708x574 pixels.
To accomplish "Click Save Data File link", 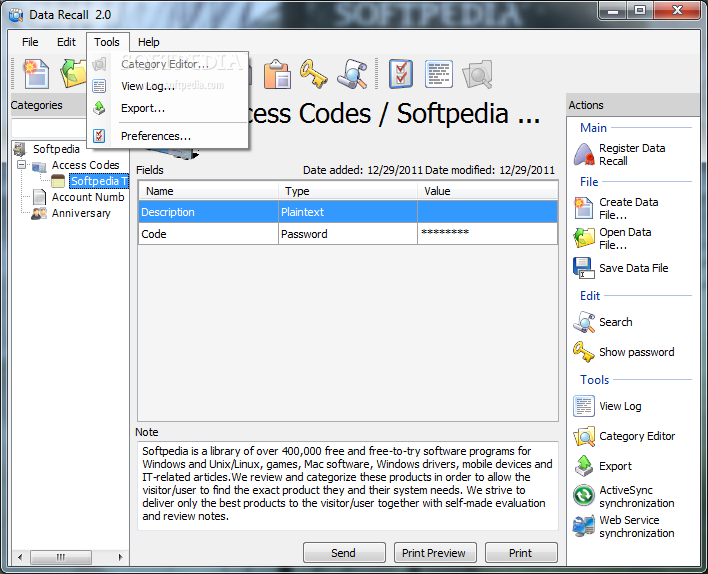I will click(x=633, y=268).
